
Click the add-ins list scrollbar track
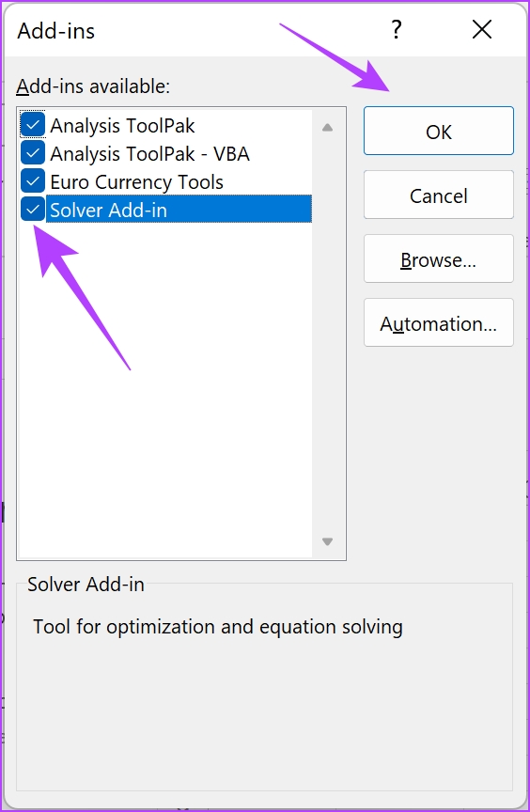(x=327, y=335)
